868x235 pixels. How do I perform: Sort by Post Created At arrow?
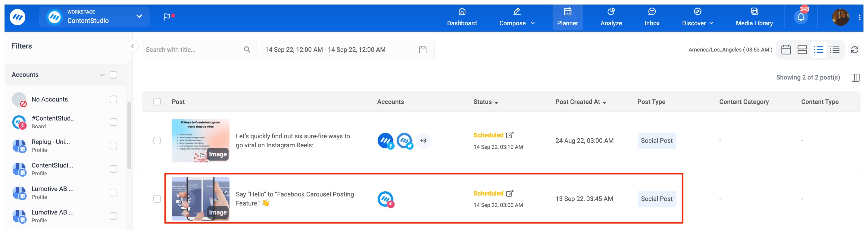click(x=604, y=103)
